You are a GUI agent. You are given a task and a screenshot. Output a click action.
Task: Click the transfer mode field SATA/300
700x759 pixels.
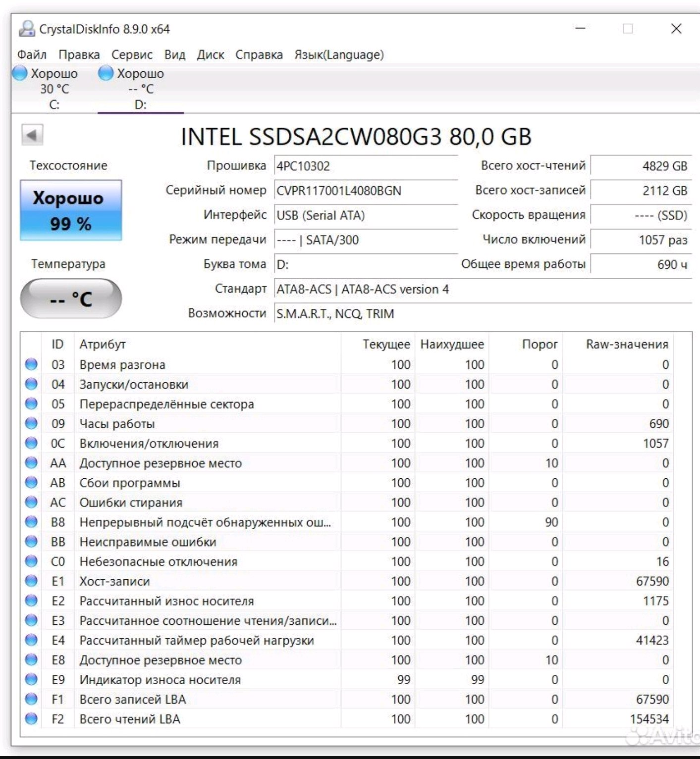tap(366, 240)
